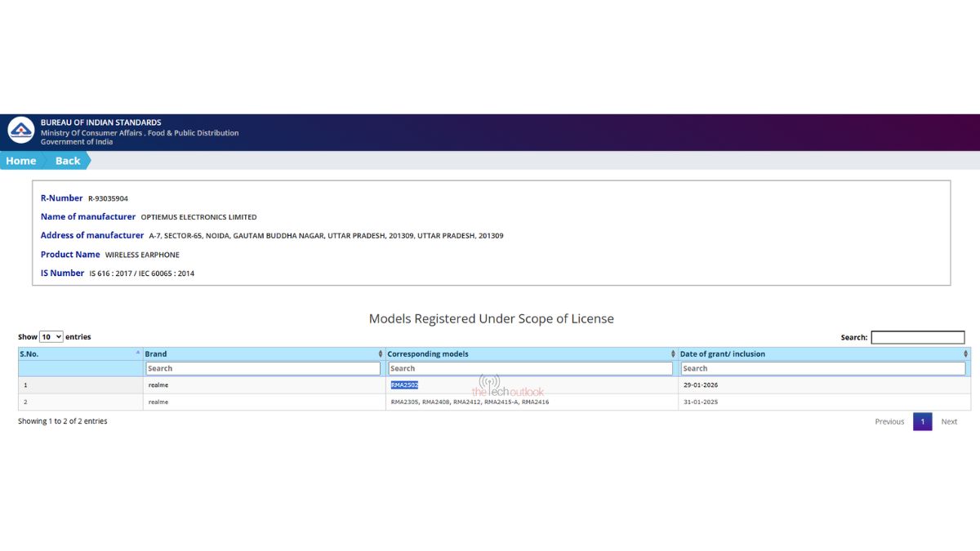
Task: Select page 1 in pagination
Action: point(922,422)
